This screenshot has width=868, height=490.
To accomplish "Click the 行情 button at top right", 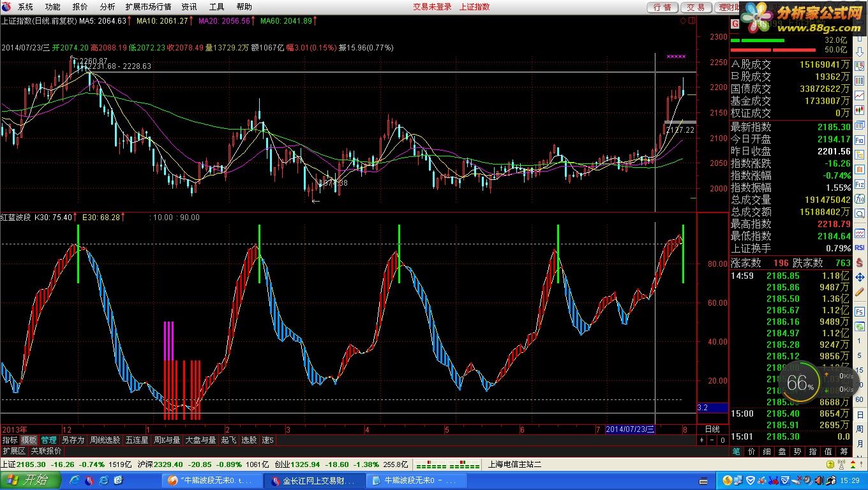I will [x=662, y=7].
